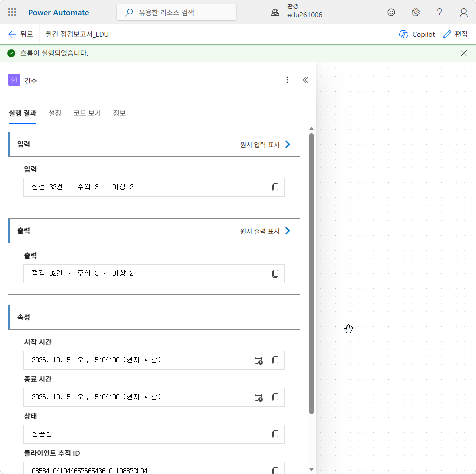Copy the 클라이언트 추적 ID value
The width and height of the screenshot is (476, 474).
(275, 470)
